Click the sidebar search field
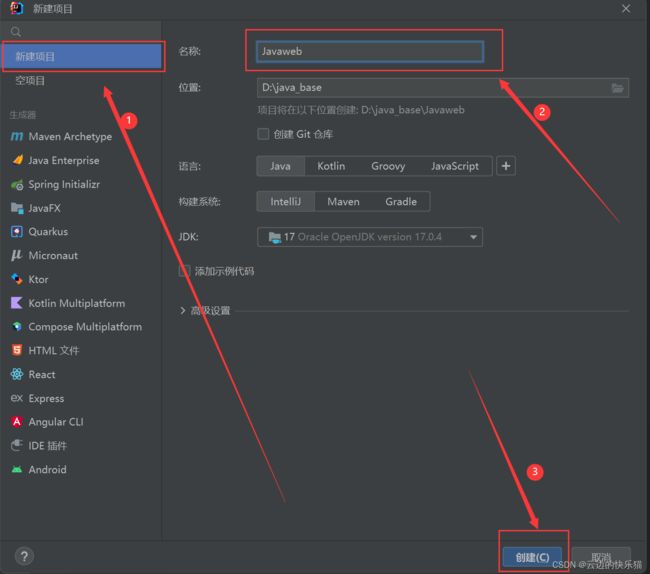Image resolution: width=650 pixels, height=574 pixels. click(82, 32)
